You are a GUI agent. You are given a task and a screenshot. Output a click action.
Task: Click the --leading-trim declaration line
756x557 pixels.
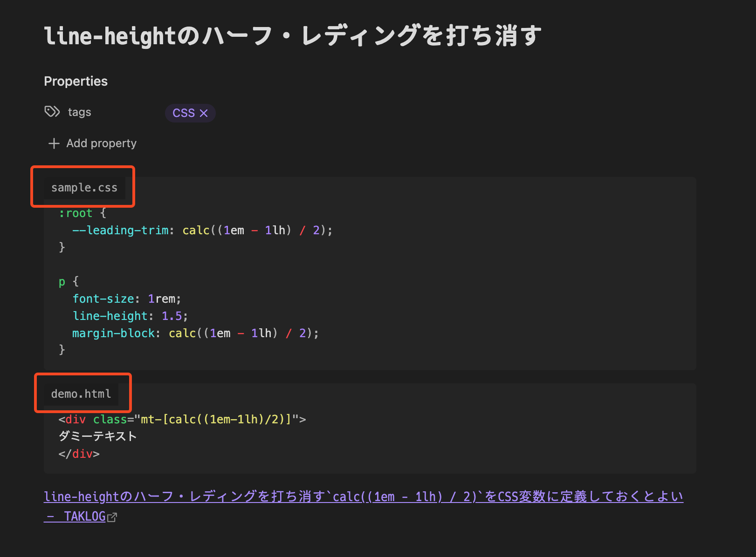tap(202, 230)
